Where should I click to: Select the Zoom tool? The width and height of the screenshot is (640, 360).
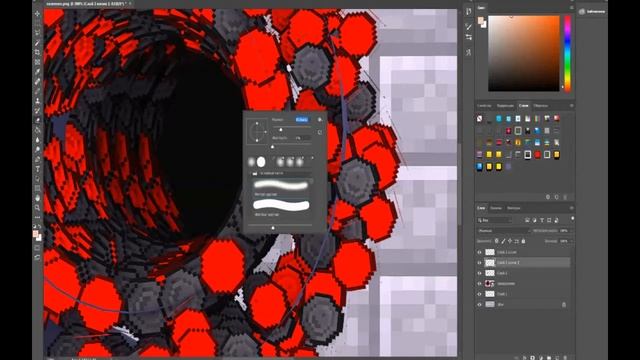[x=38, y=207]
